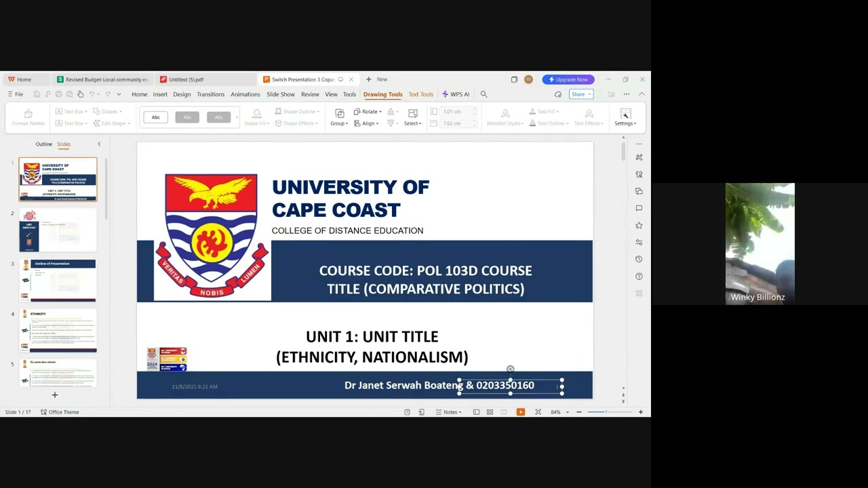The height and width of the screenshot is (488, 868).
Task: Click the ribbon more options ellipsis
Action: [626, 94]
